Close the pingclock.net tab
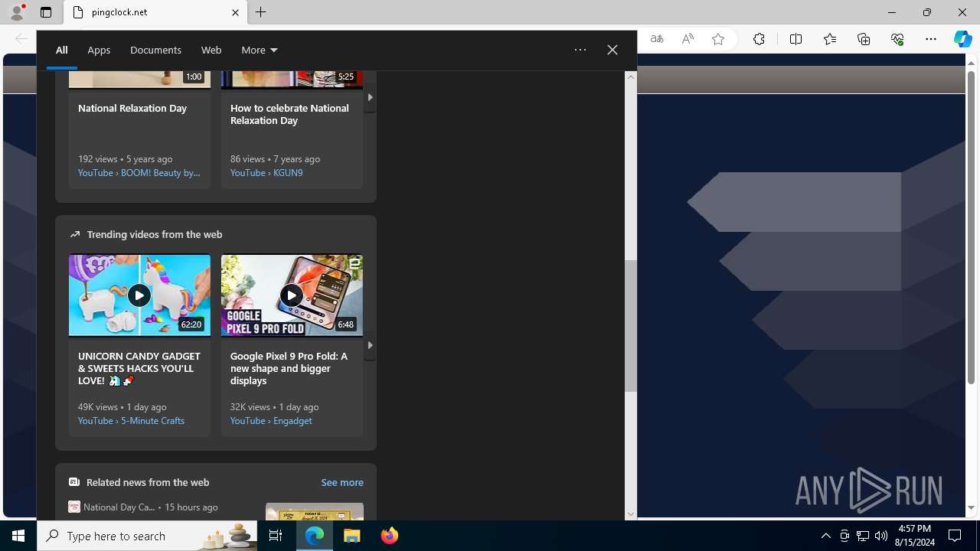The image size is (980, 551). (235, 12)
